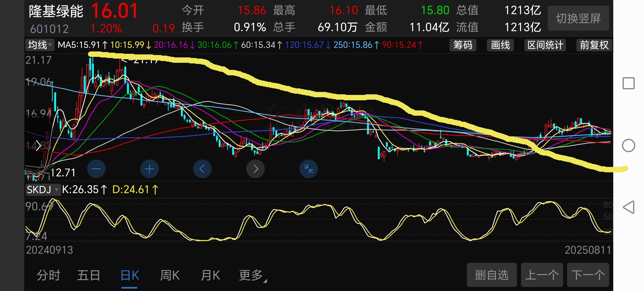Viewport: 644px width, 291px height.
Task: Move chart left with left chevron
Action: tap(202, 169)
